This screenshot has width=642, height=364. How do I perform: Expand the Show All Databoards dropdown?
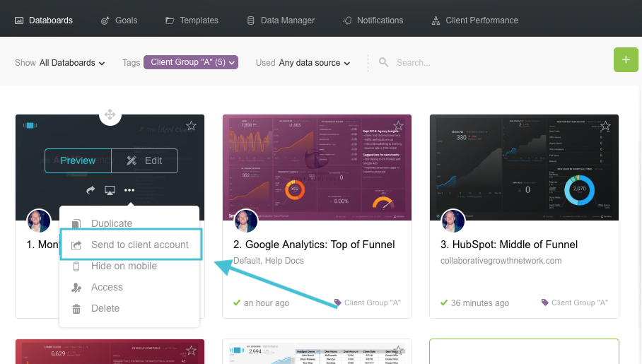click(x=72, y=63)
